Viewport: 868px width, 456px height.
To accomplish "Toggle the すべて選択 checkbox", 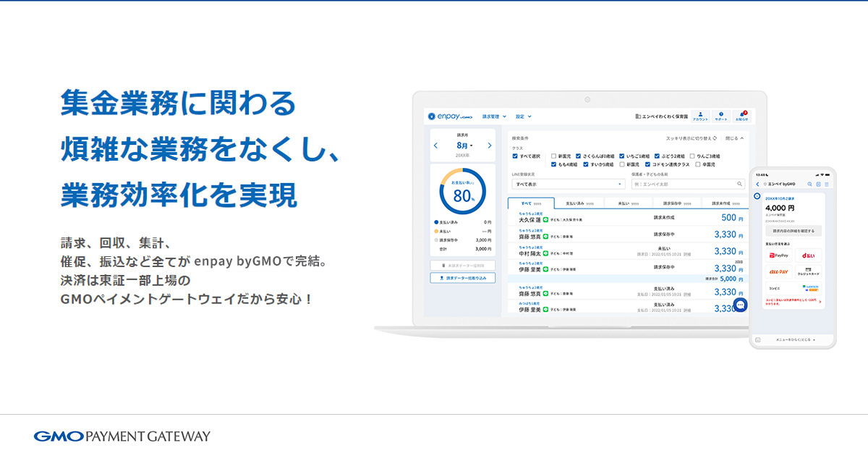I will 515,156.
